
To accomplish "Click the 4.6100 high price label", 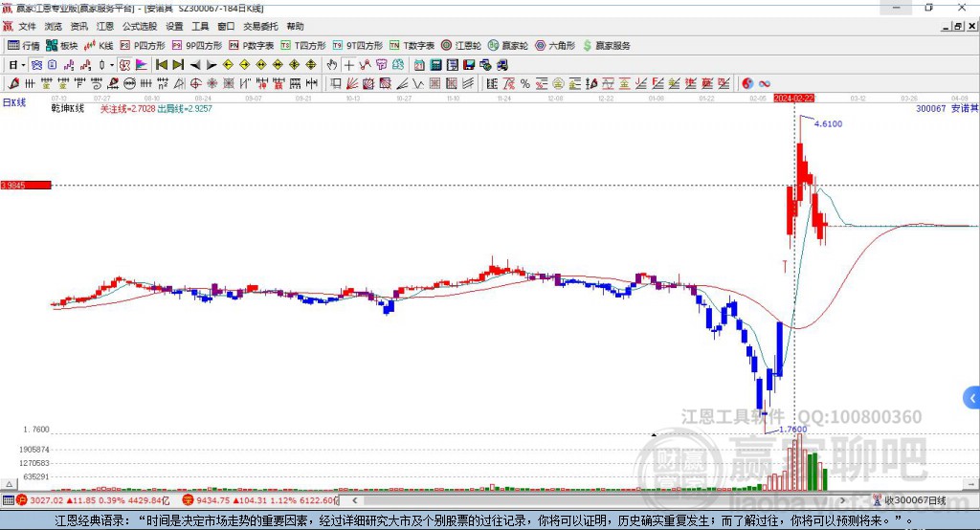I will [828, 123].
